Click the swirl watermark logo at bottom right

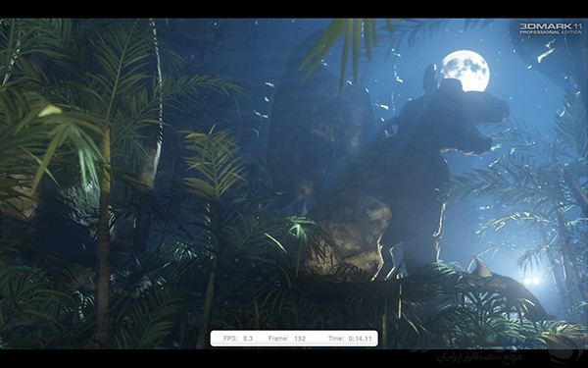[x=565, y=347]
